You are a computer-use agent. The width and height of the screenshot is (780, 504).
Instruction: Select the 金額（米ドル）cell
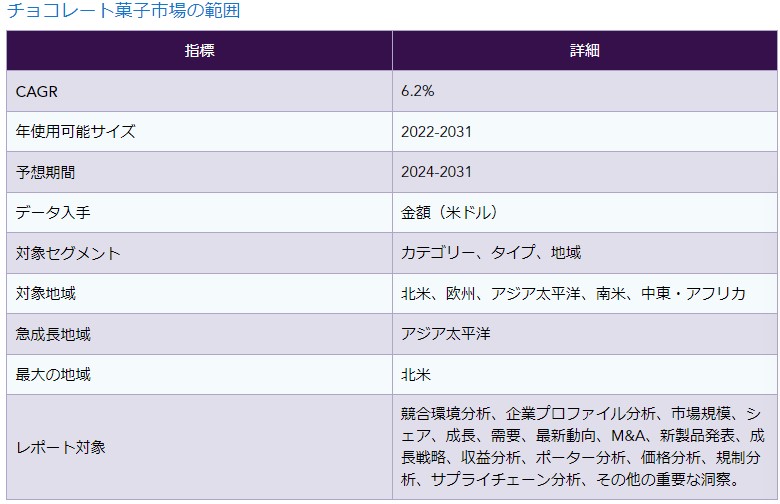[585, 212]
